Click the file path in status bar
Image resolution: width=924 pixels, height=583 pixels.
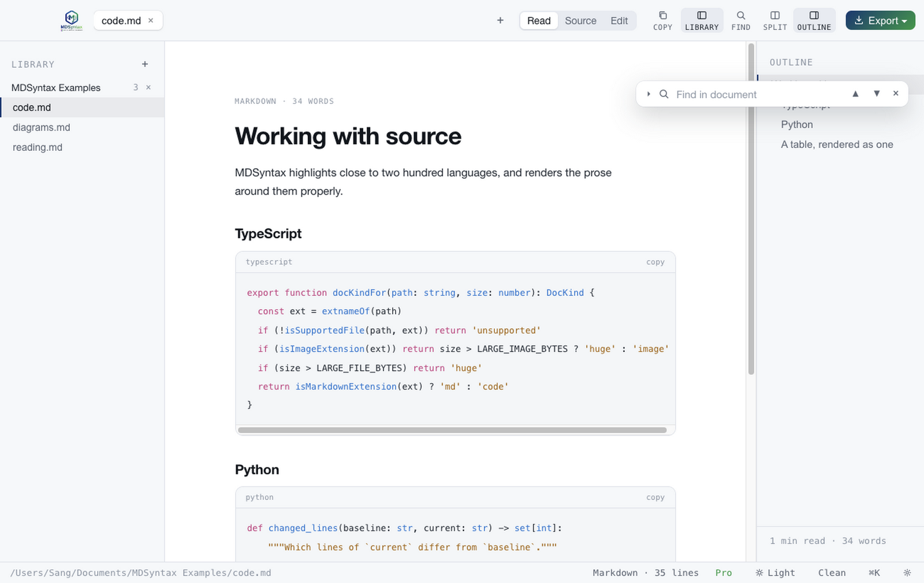[x=141, y=573]
